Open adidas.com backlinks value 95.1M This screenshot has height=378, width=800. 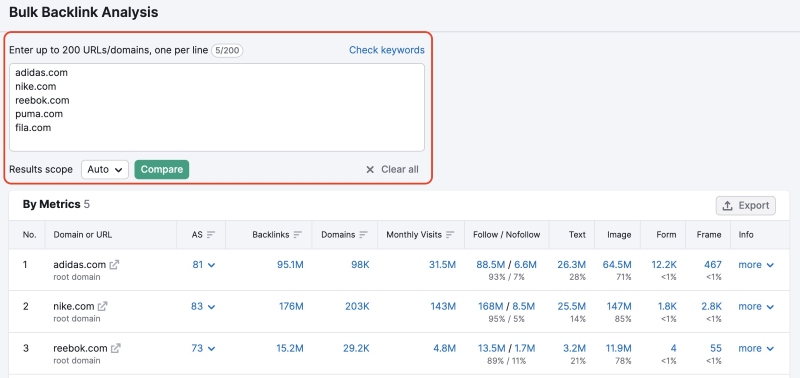(x=290, y=265)
